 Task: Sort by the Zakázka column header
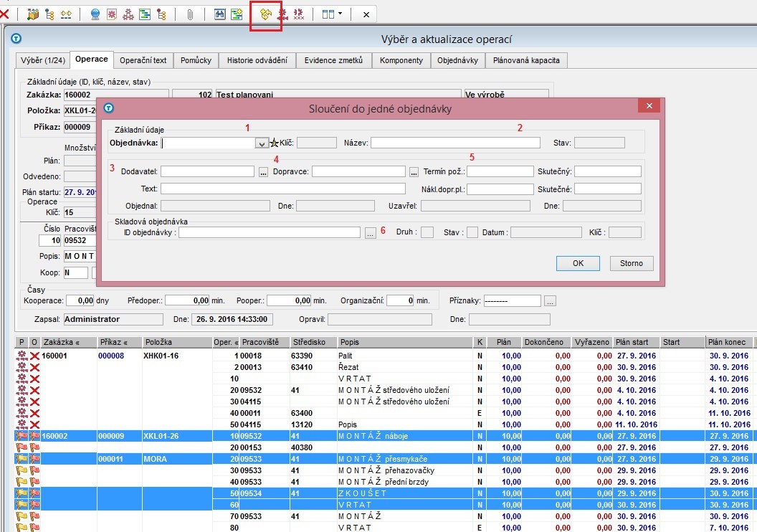[x=69, y=342]
